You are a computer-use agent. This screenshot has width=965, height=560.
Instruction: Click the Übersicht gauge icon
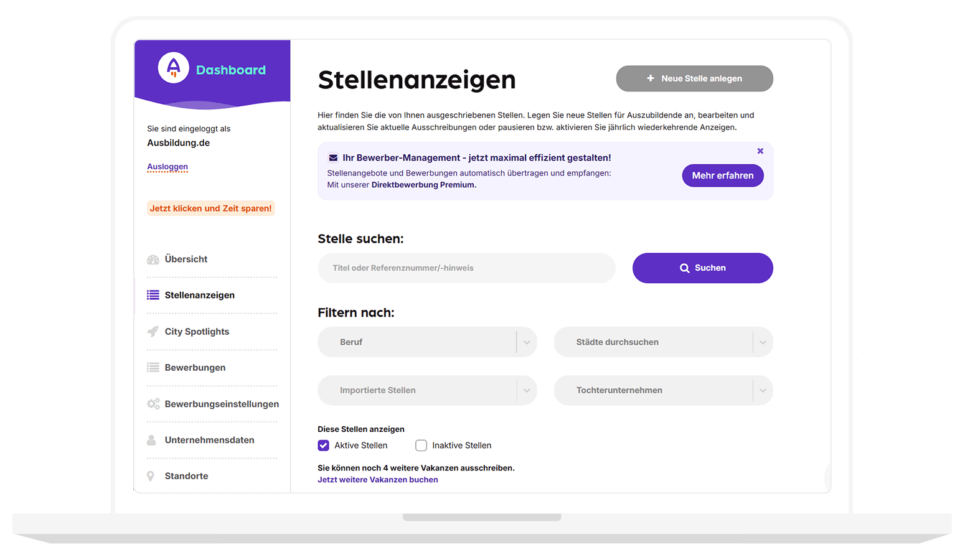point(153,259)
